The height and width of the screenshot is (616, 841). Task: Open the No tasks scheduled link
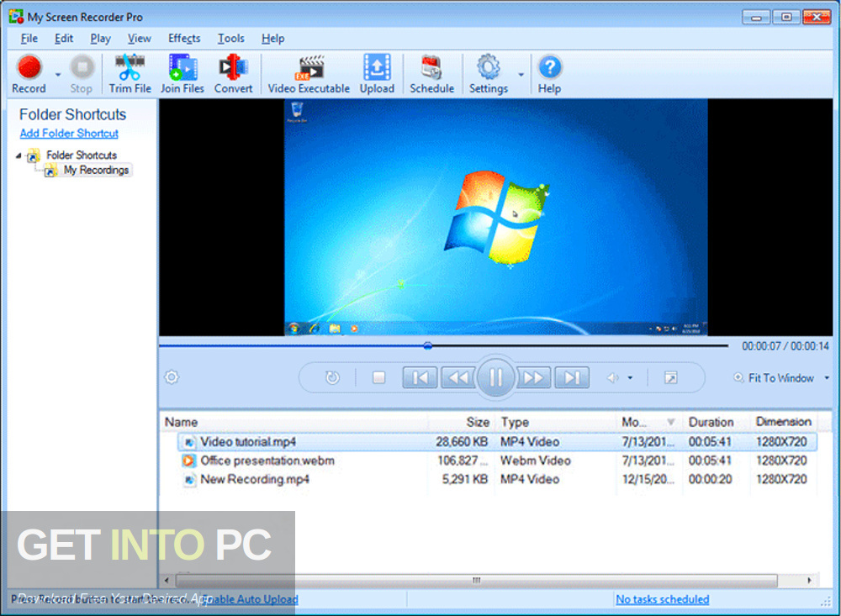(x=663, y=599)
